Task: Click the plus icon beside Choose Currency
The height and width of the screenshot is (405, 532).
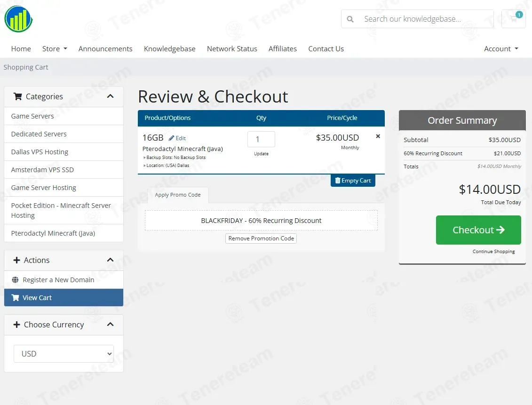Action: click(x=16, y=325)
